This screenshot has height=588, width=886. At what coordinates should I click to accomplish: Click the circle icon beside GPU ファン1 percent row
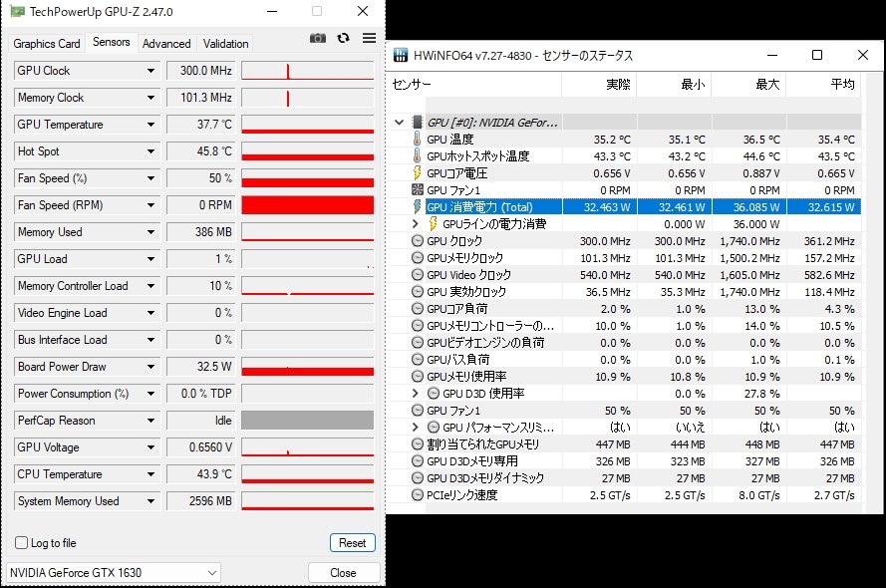pos(418,410)
